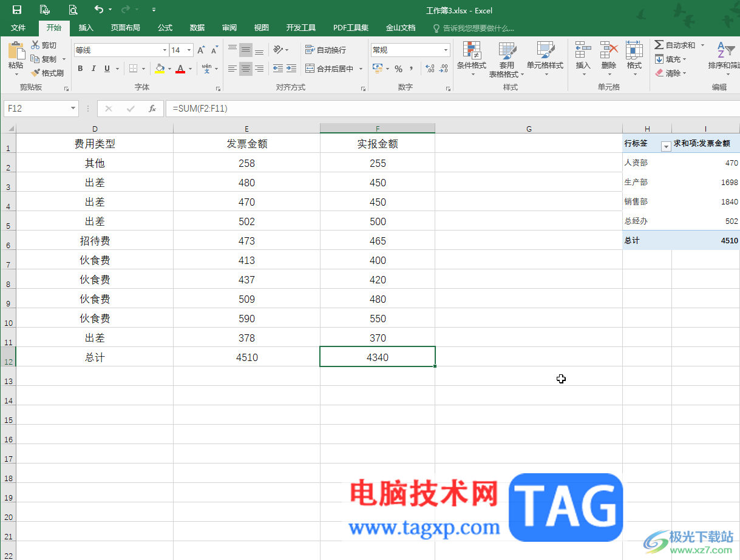The height and width of the screenshot is (560, 740).
Task: Toggle center horizontal alignment
Action: [246, 69]
